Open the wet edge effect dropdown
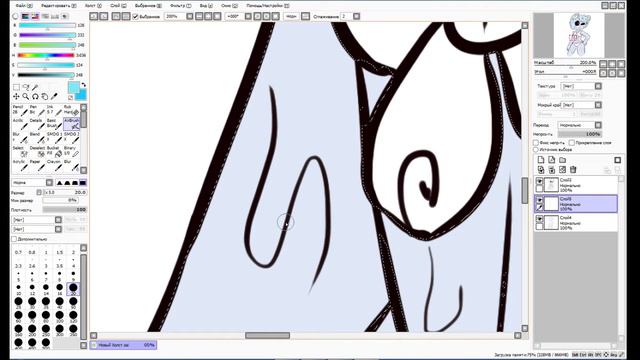Image resolution: width=640 pixels, height=360 pixels. click(x=598, y=105)
